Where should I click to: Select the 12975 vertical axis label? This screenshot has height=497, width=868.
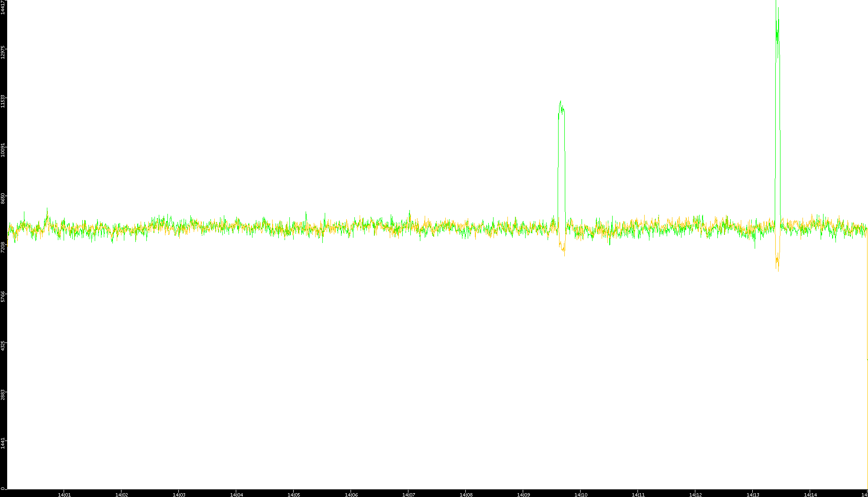tap(3, 52)
